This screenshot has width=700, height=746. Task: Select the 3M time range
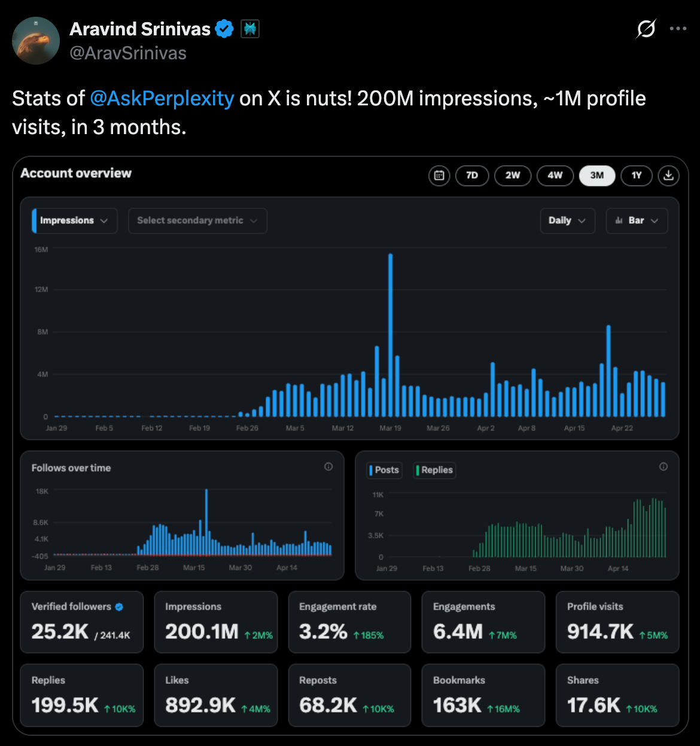coord(597,175)
